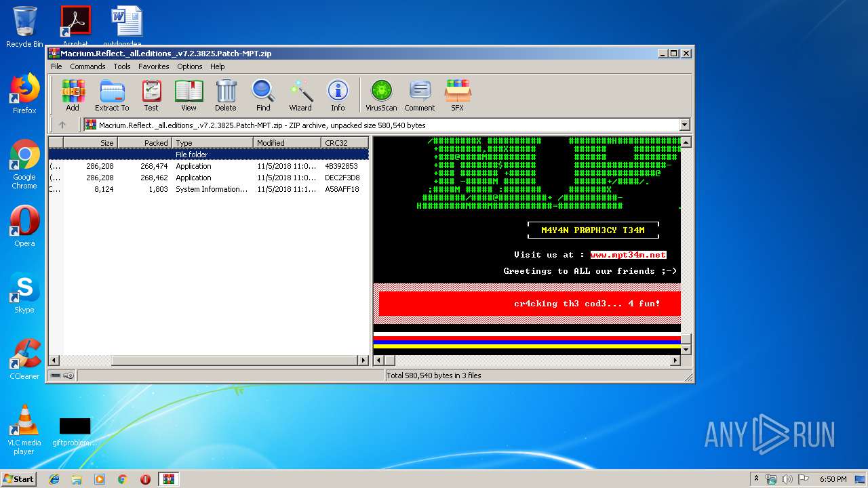The width and height of the screenshot is (868, 488).
Task: Open the CCleaner desktop shortcut
Action: coord(24,359)
